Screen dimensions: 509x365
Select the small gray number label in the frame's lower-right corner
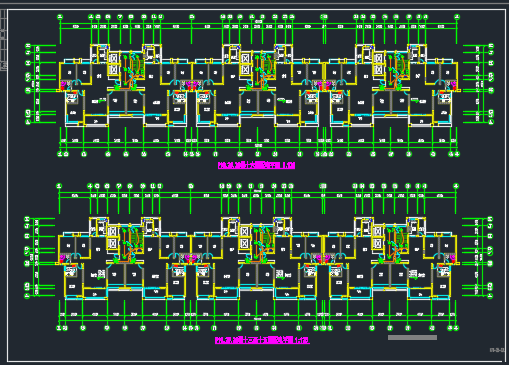click(497, 350)
